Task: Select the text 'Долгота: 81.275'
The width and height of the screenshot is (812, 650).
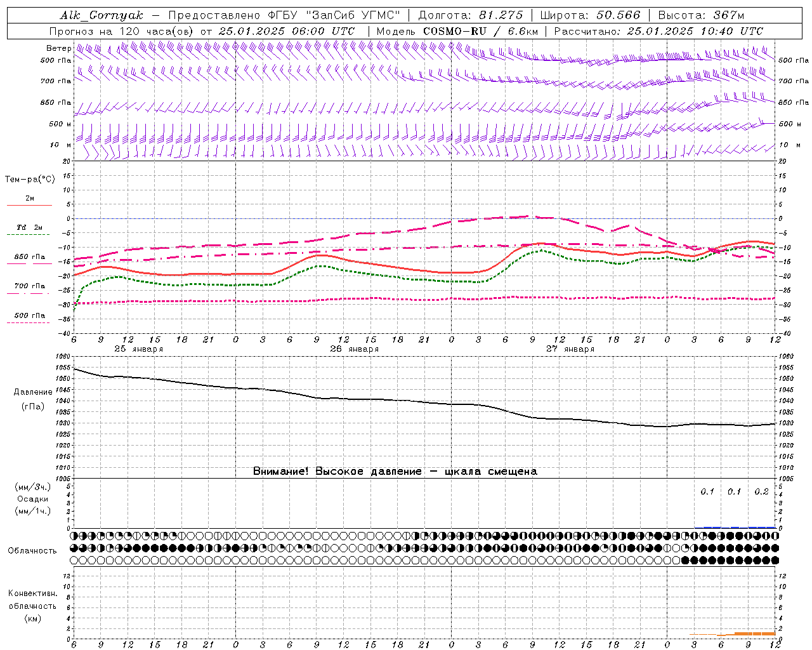Action: (471, 15)
